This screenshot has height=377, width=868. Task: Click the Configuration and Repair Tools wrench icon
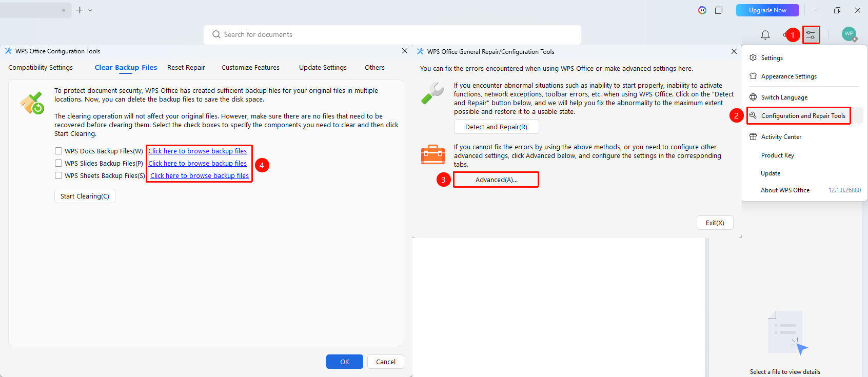pyautogui.click(x=753, y=115)
